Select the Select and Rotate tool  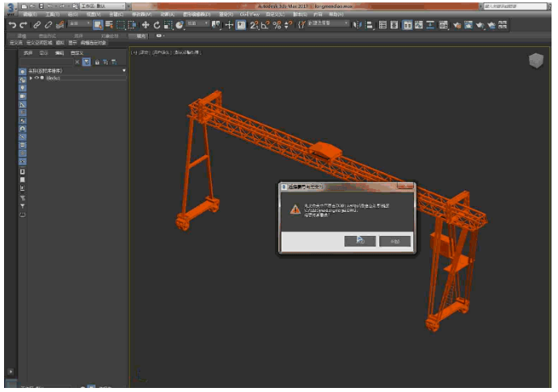[x=157, y=25]
